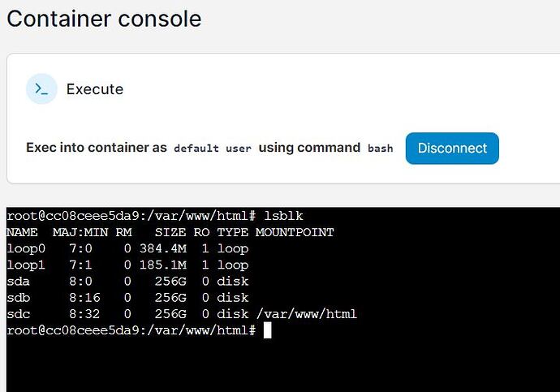The image size is (560, 392).
Task: Click the 'default user' code label
Action: [213, 149]
